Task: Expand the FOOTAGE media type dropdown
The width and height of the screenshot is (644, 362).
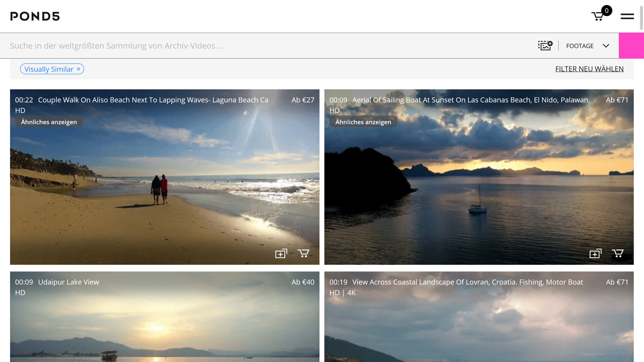Action: (x=580, y=46)
